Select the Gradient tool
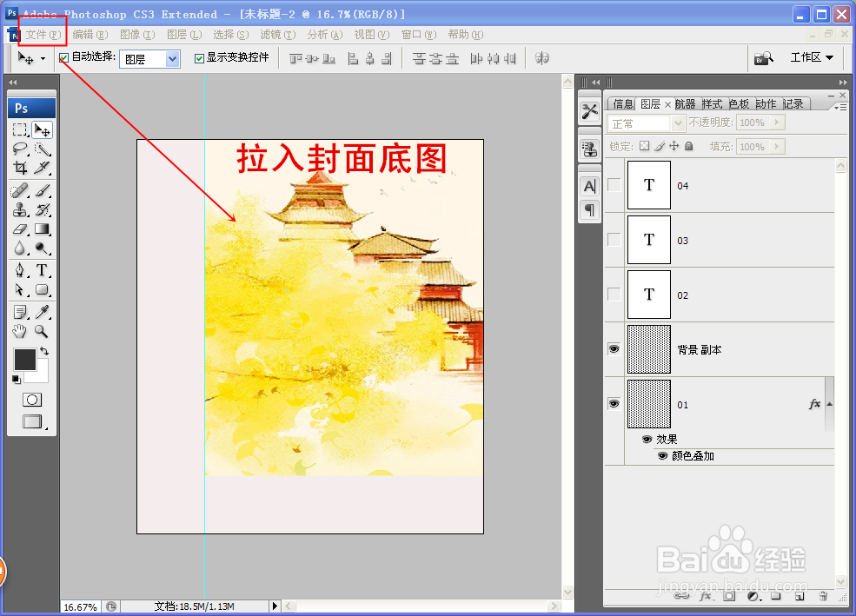The width and height of the screenshot is (856, 616). (42, 229)
